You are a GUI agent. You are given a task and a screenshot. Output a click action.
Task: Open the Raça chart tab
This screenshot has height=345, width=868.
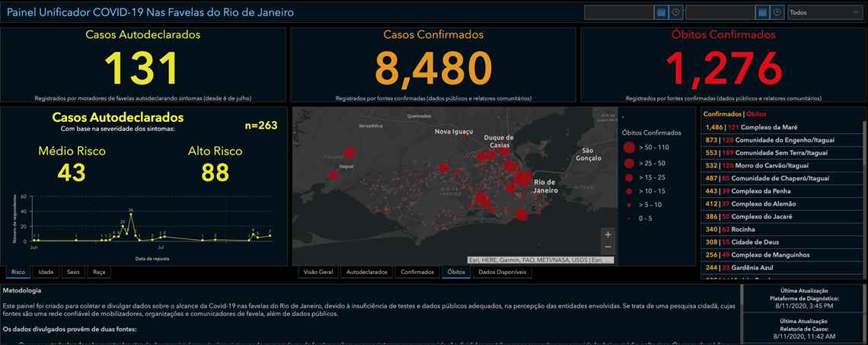coord(99,272)
